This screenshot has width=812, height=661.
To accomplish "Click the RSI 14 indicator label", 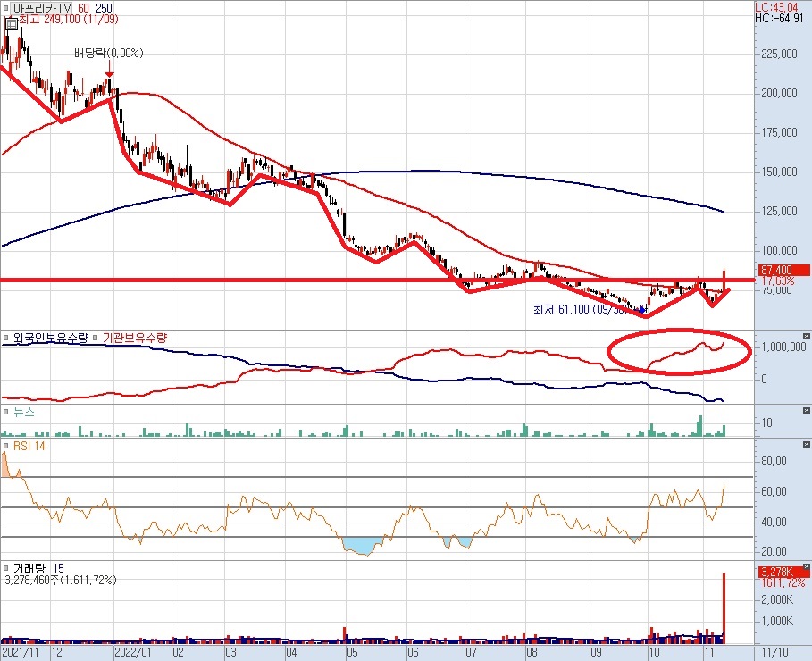I will [x=29, y=446].
